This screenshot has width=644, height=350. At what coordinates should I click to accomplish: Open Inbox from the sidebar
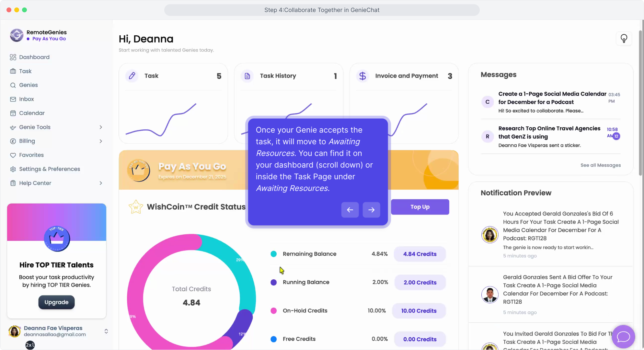(26, 99)
